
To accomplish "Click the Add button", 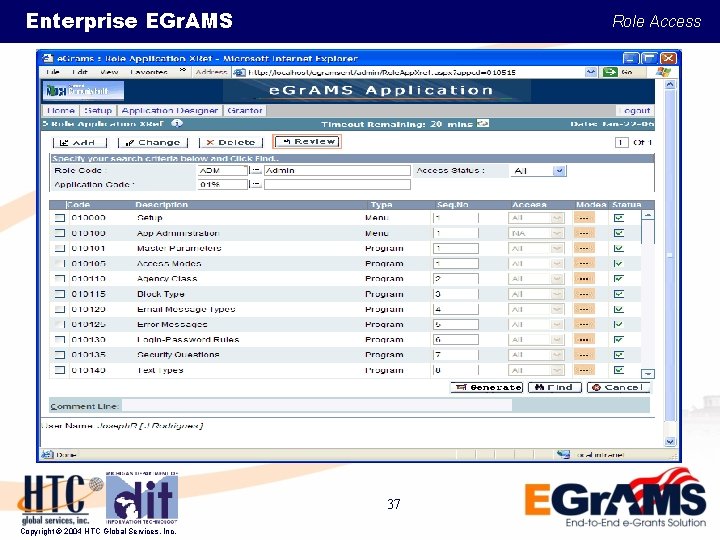I will tap(80, 142).
